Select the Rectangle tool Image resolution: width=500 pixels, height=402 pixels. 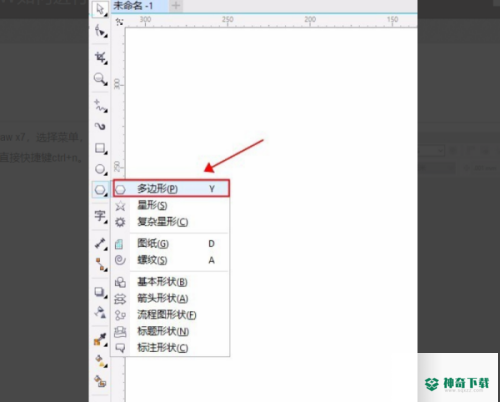point(100,148)
